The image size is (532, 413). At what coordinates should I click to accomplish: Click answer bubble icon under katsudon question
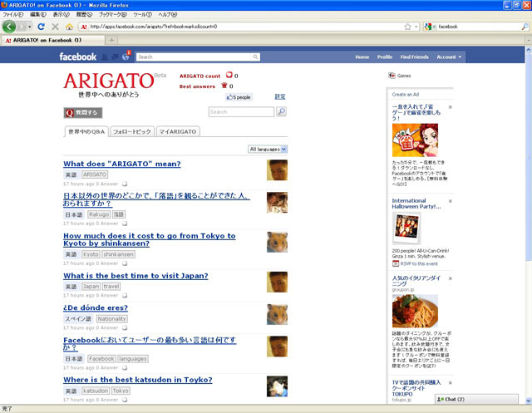tap(125, 400)
